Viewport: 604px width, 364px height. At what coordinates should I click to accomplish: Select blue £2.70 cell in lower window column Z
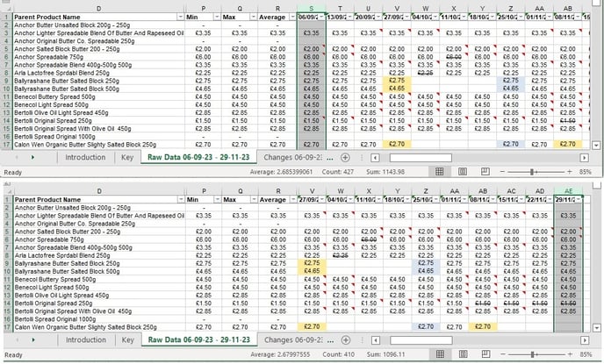click(x=426, y=326)
